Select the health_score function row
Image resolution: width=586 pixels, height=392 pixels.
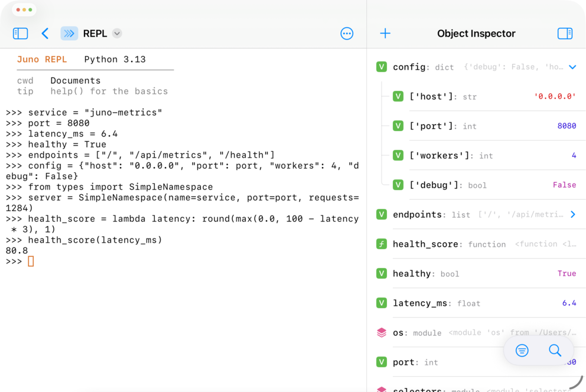tap(480, 244)
